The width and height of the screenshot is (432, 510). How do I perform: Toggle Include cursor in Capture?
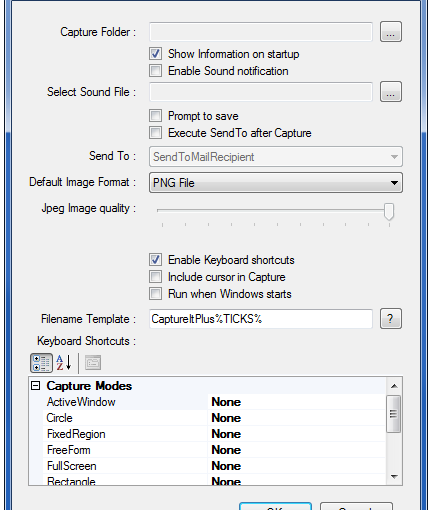click(x=156, y=277)
